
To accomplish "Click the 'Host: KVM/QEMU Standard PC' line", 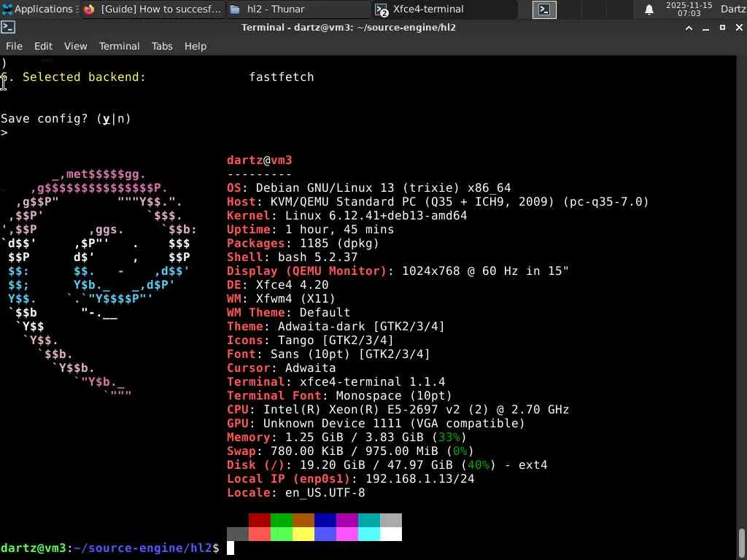I will pos(438,202).
